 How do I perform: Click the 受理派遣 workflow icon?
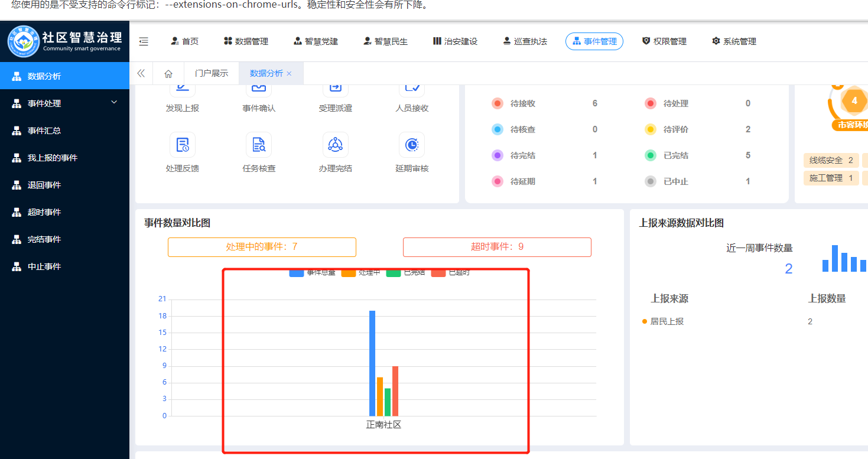[336, 91]
